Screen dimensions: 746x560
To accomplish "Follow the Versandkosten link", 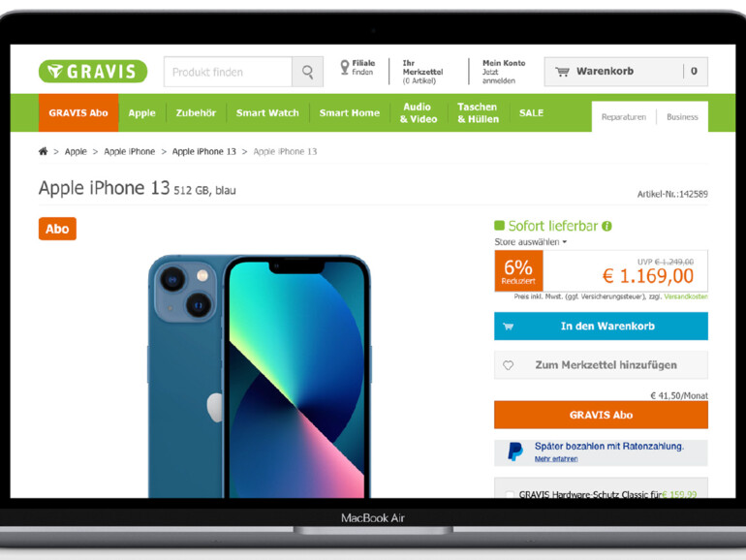I will click(x=686, y=296).
